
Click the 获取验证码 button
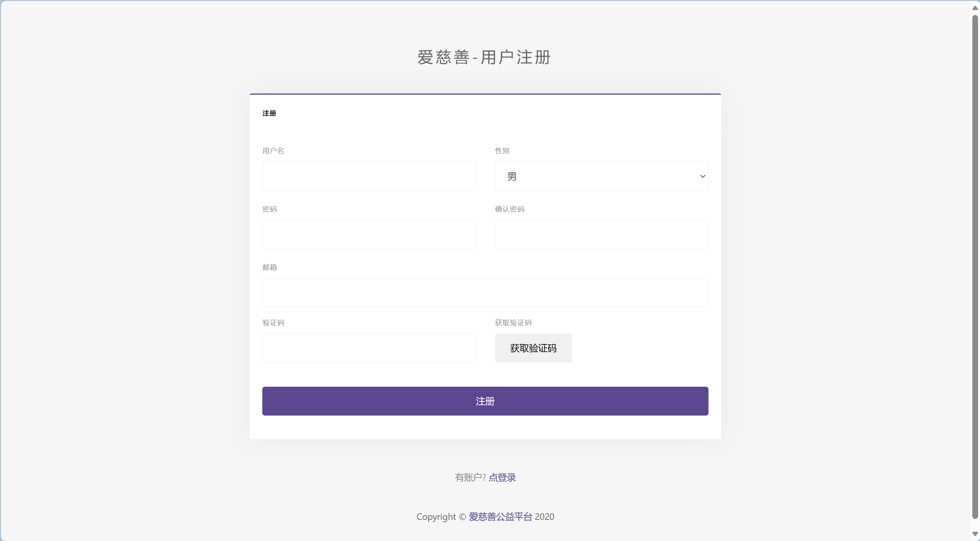(533, 348)
